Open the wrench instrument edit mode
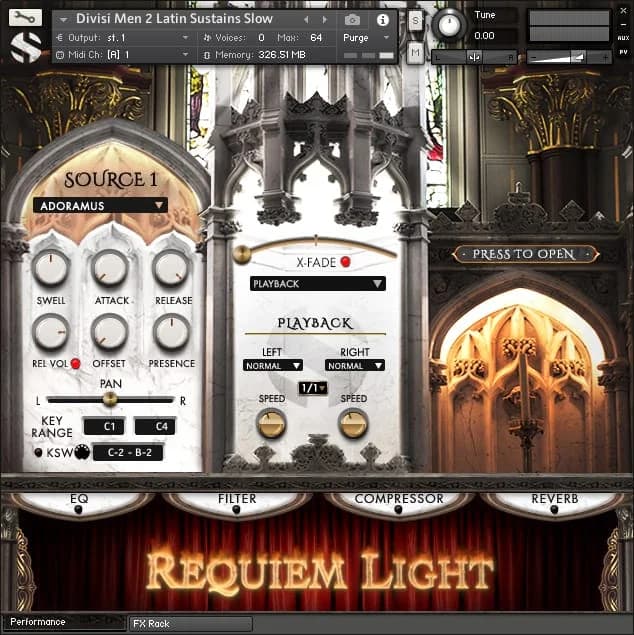 [25, 17]
